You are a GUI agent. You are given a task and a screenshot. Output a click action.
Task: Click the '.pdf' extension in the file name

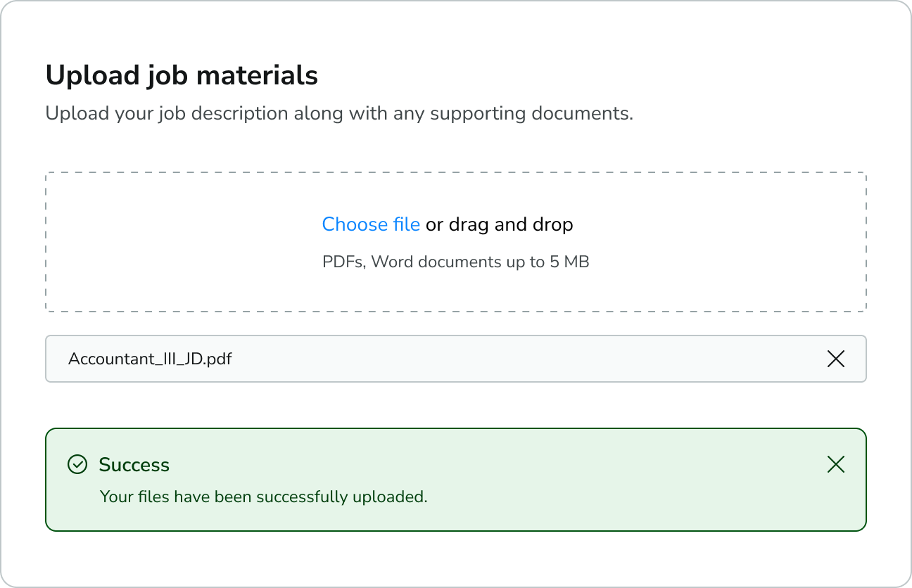point(218,359)
